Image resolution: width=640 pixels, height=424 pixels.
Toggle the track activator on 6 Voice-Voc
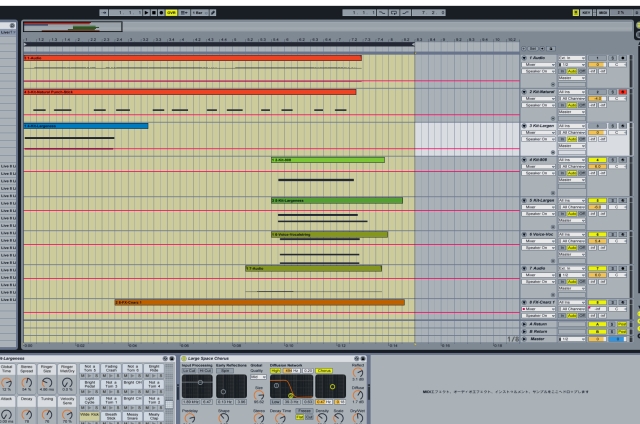(x=596, y=234)
